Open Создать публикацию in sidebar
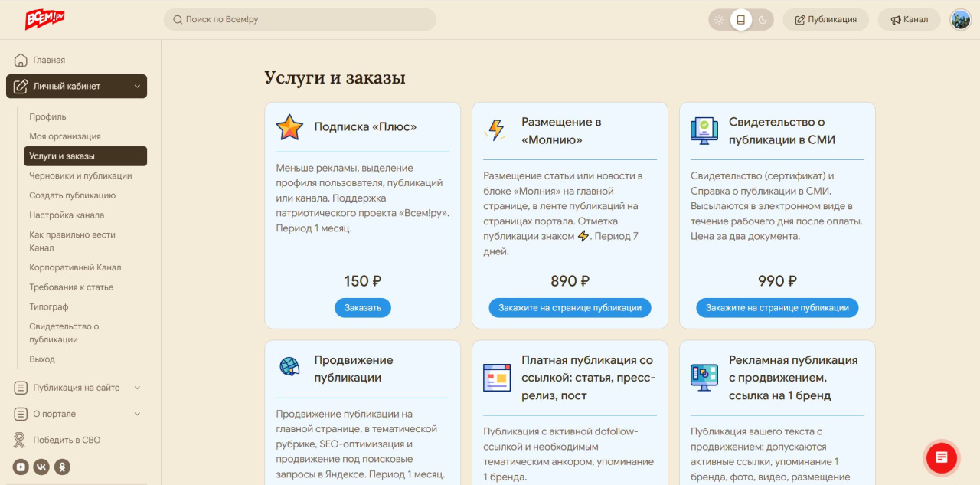The width and height of the screenshot is (980, 485). (72, 195)
